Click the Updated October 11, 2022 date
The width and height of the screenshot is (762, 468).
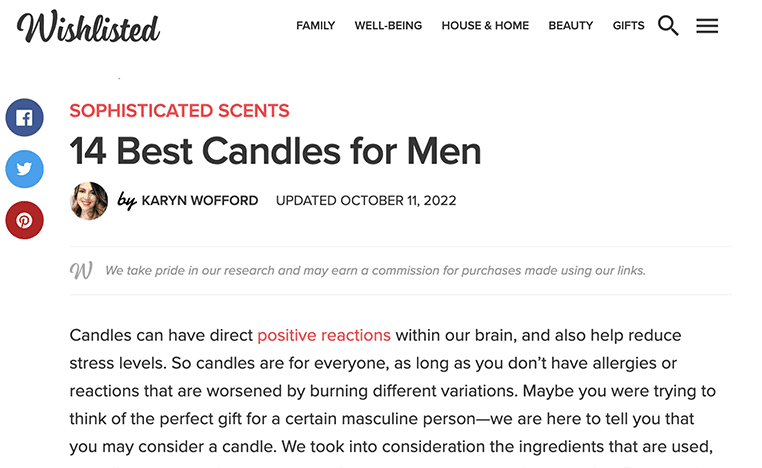(x=366, y=201)
